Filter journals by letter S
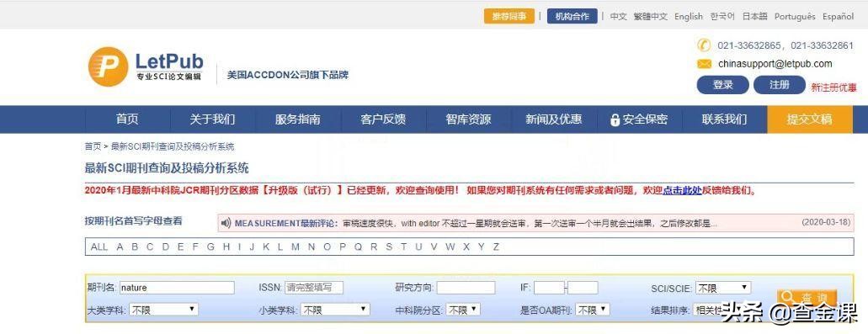This screenshot has width=868, height=334. [x=389, y=247]
